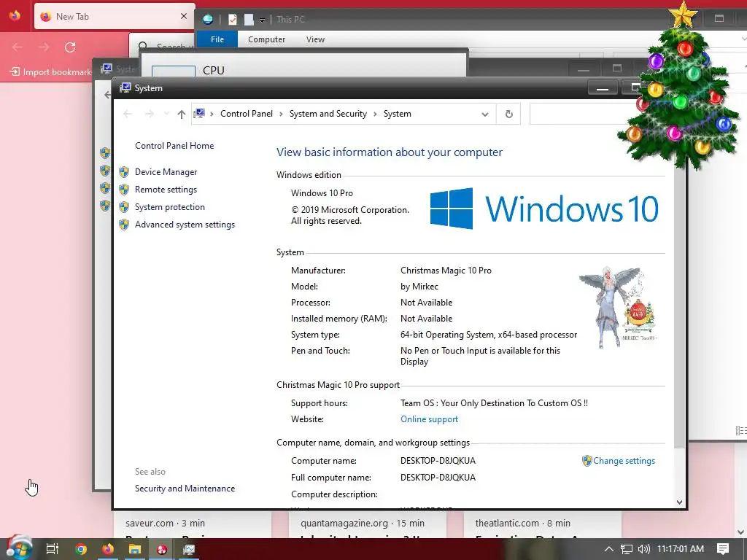Open recent locations dropdown in System window

coord(166,114)
